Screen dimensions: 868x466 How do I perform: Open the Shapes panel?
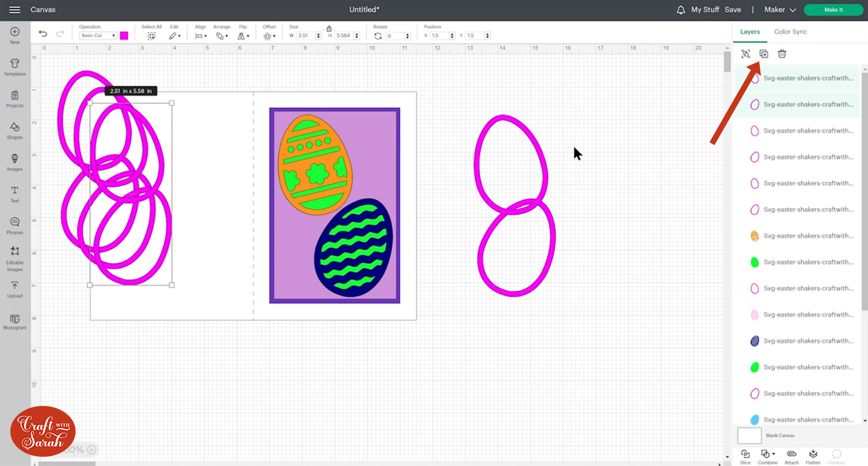14,131
